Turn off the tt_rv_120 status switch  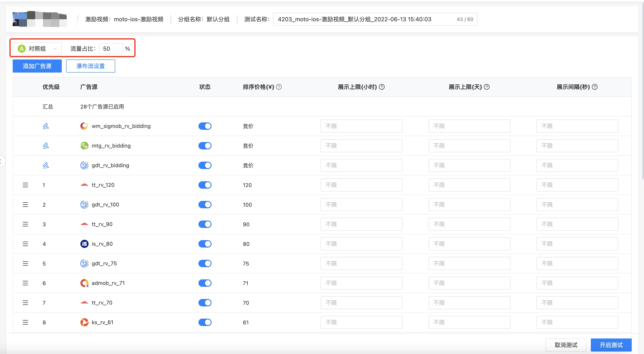pos(205,185)
